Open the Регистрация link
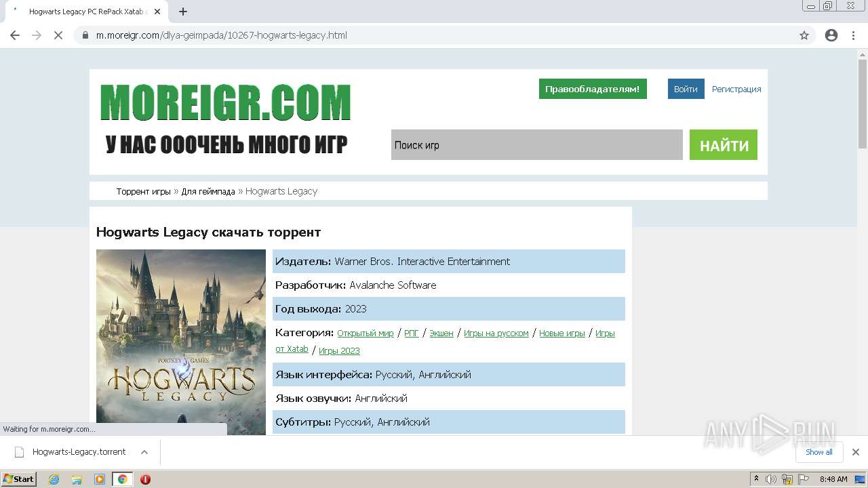 coord(736,89)
